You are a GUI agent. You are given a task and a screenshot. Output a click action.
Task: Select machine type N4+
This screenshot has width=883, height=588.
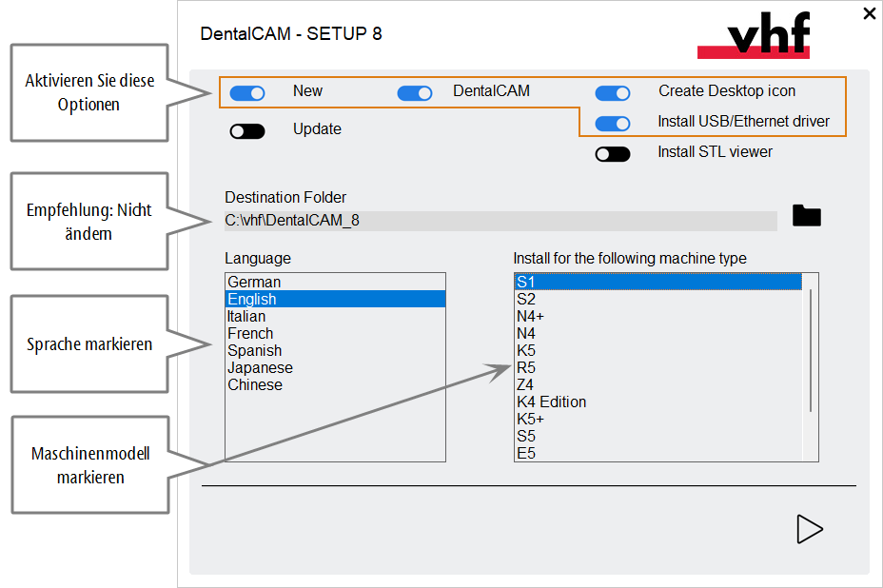tap(657, 316)
